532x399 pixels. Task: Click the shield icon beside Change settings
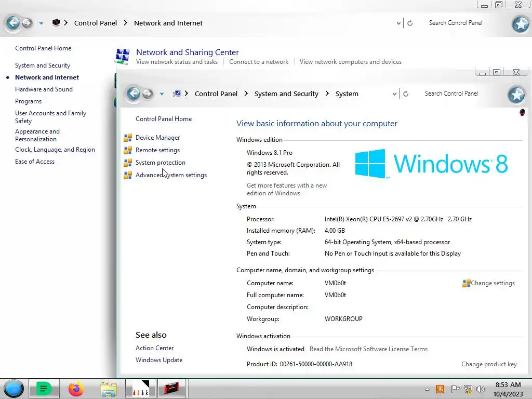point(466,283)
